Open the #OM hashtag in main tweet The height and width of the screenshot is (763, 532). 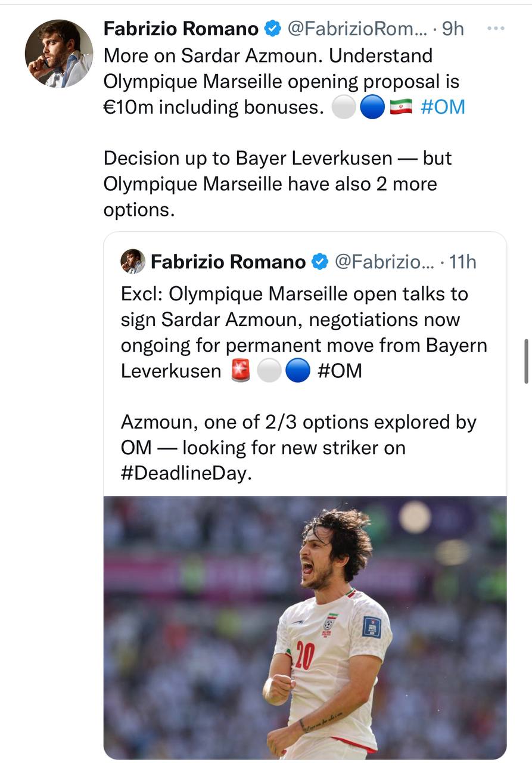[x=442, y=107]
